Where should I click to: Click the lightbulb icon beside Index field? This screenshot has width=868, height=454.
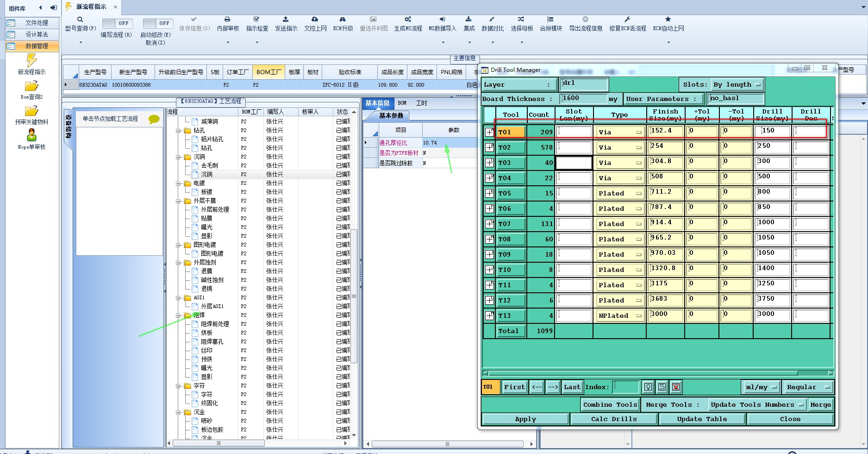(648, 387)
